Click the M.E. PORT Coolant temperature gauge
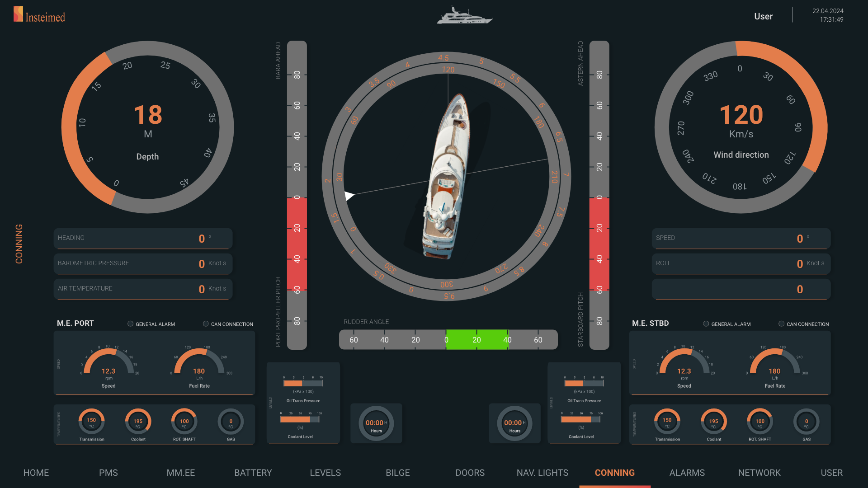The width and height of the screenshot is (868, 488). (x=138, y=422)
